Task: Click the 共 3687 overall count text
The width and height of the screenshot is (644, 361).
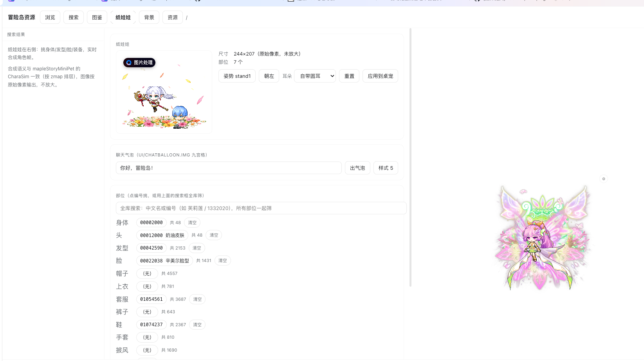Action: coord(178,299)
